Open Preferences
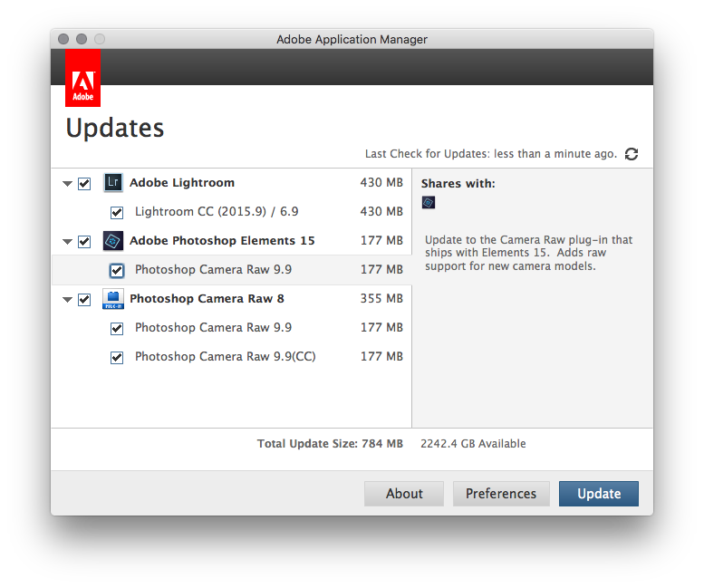The image size is (704, 588). click(501, 494)
